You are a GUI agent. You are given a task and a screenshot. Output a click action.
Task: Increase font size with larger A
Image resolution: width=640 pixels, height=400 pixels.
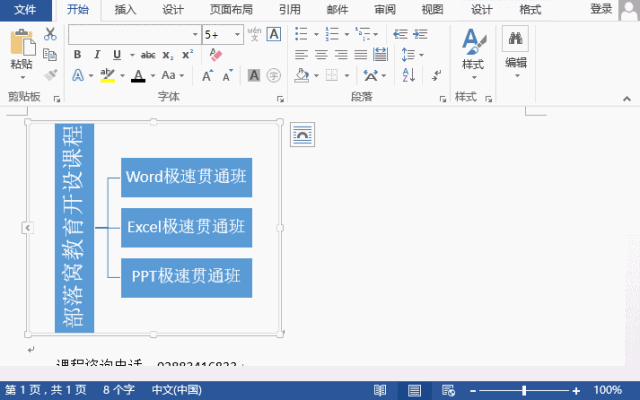coord(207,76)
